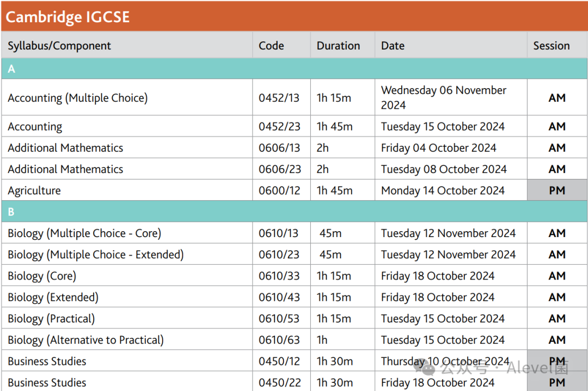588x391 pixels.
Task: Click Biology (Multiple Choice - Extended) entry
Action: (95, 255)
